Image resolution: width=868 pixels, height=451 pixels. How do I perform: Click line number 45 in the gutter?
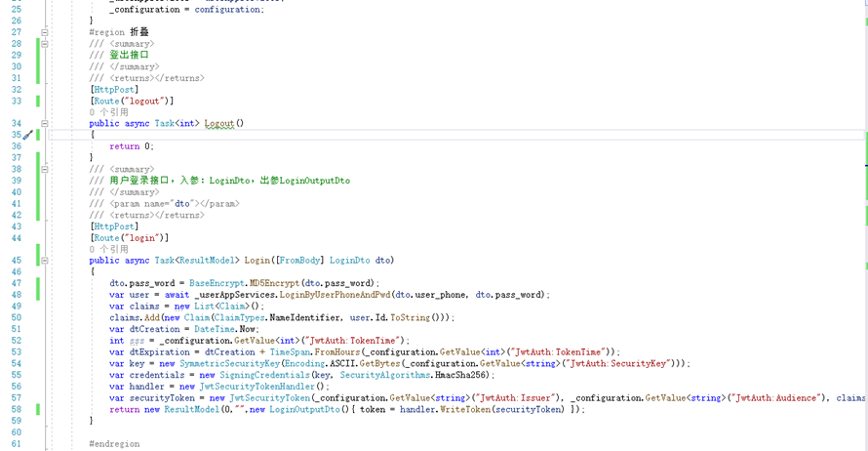17,261
